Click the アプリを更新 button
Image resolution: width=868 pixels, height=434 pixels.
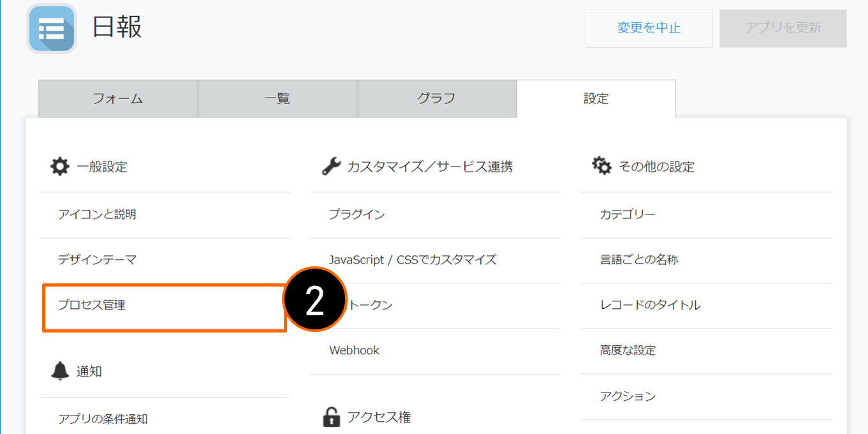[783, 28]
